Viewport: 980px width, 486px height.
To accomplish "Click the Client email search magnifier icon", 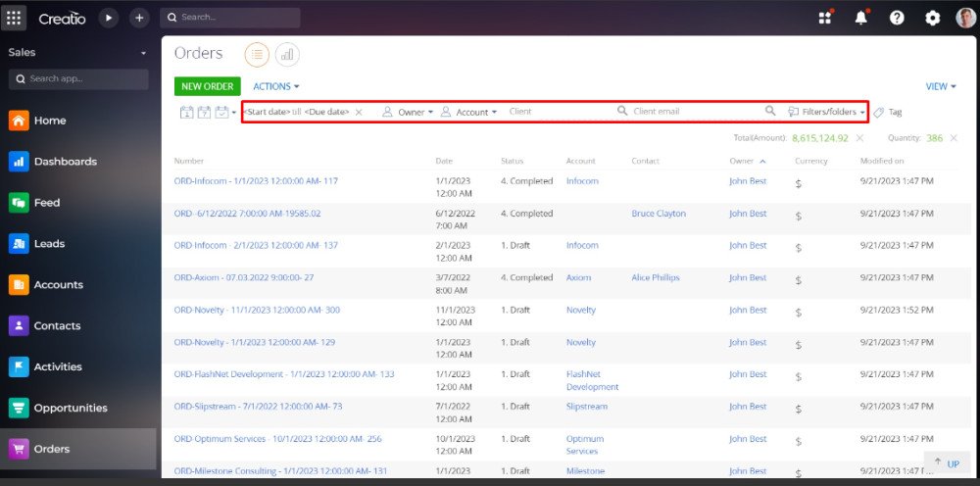I will 770,111.
